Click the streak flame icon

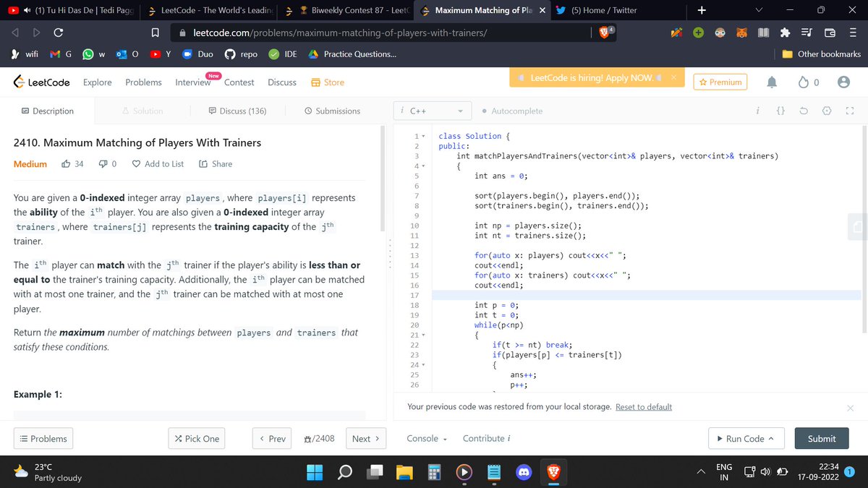[804, 82]
